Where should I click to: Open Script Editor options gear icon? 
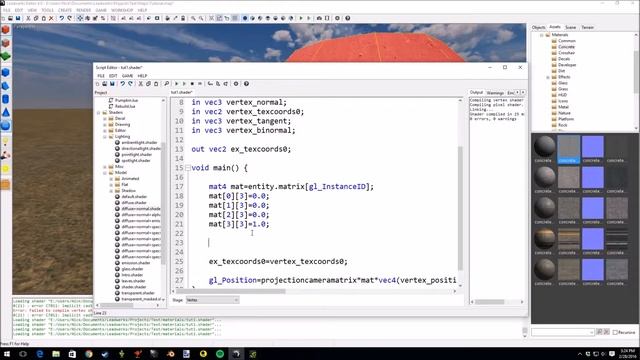(x=236, y=84)
